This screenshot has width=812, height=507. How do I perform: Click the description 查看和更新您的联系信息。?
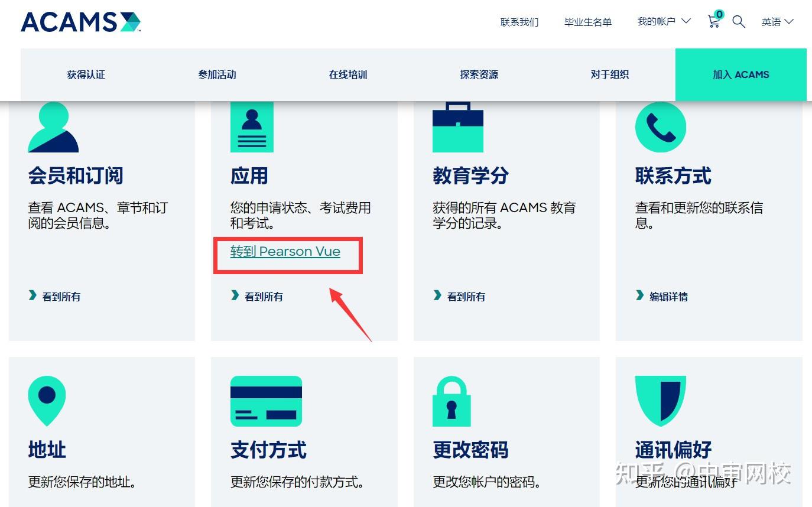click(699, 216)
